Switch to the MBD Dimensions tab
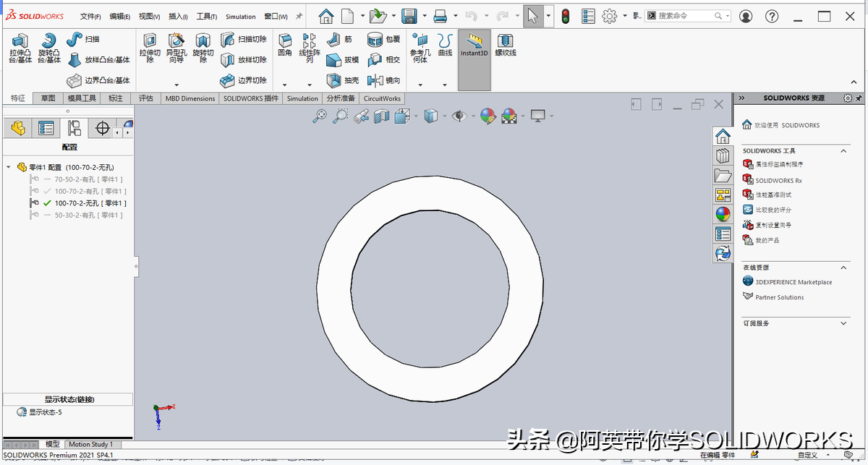This screenshot has height=465, width=868. tap(190, 98)
